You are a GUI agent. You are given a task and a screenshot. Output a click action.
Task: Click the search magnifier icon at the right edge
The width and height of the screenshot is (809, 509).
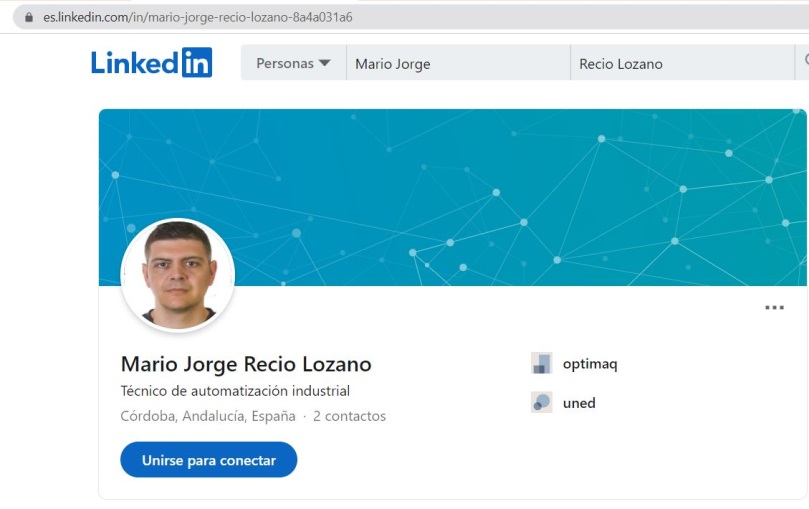803,63
